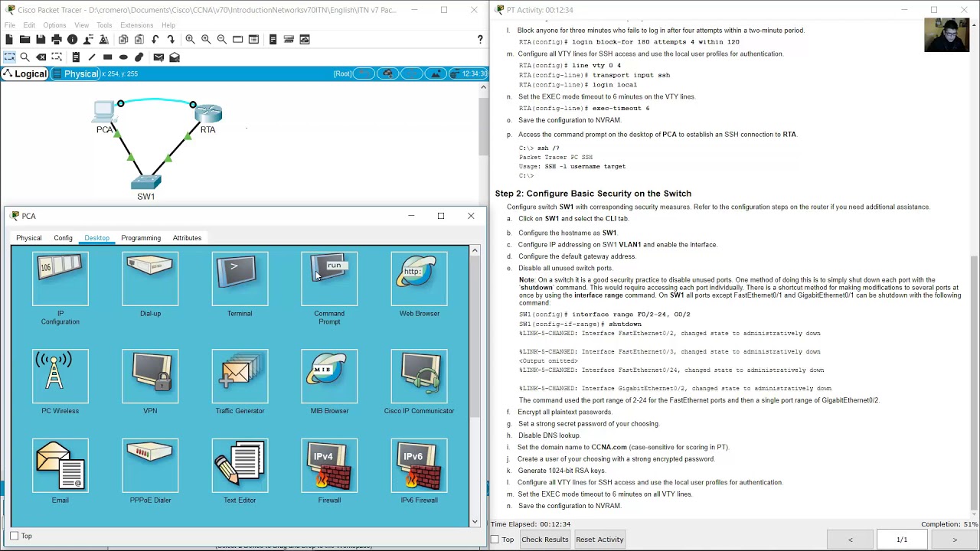The width and height of the screenshot is (980, 551).
Task: Open the Terminal app
Action: coord(240,279)
